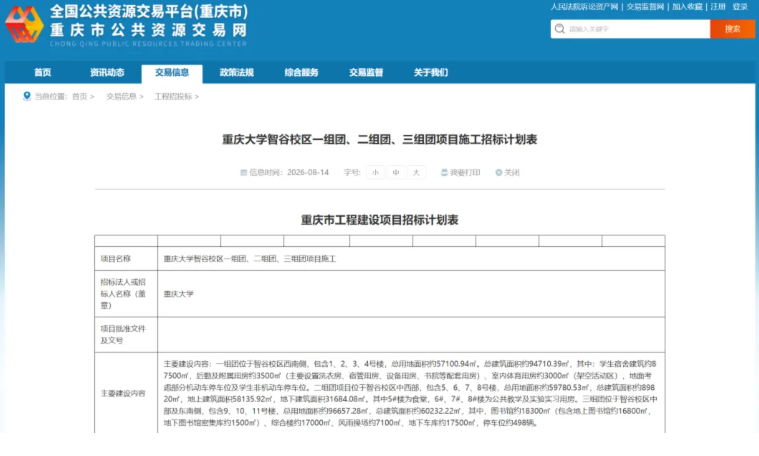Set font size to 大
Image resolution: width=759 pixels, height=456 pixels.
(416, 172)
